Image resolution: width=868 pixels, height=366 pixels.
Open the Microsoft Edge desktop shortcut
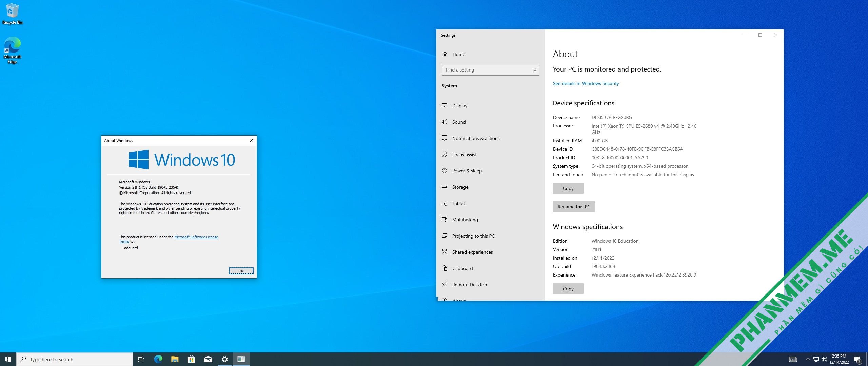click(x=12, y=50)
